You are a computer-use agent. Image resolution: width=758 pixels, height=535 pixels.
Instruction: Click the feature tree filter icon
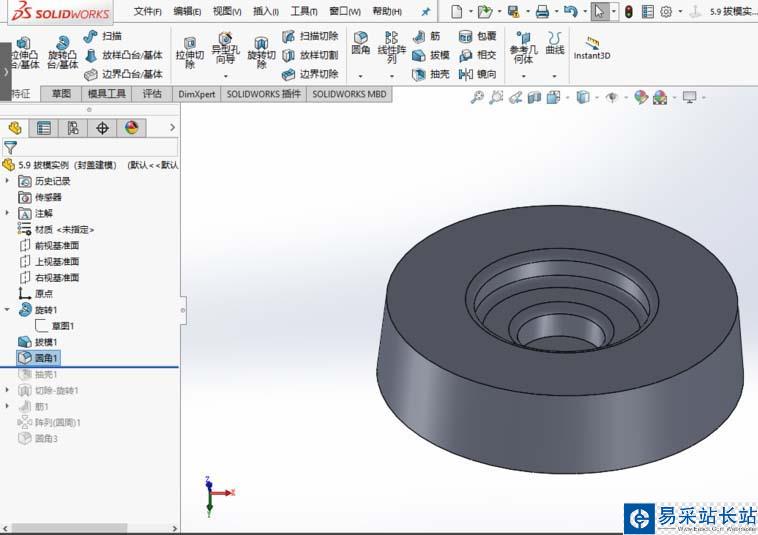(x=10, y=147)
